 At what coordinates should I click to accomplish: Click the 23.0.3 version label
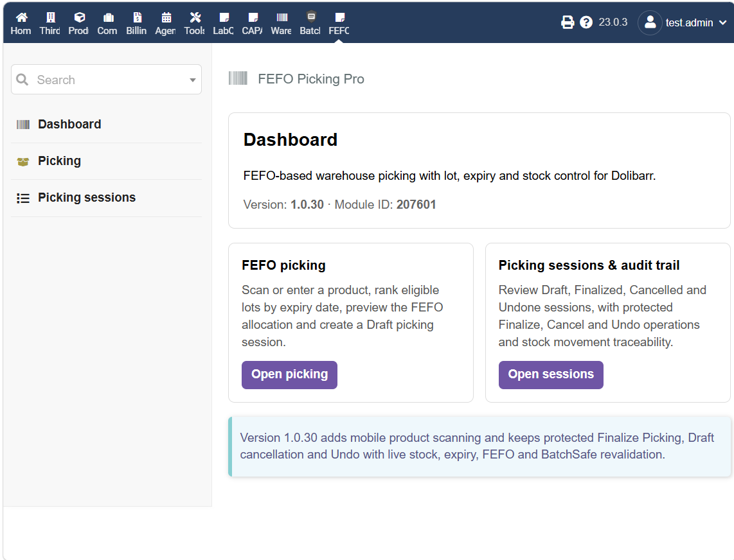coord(613,22)
